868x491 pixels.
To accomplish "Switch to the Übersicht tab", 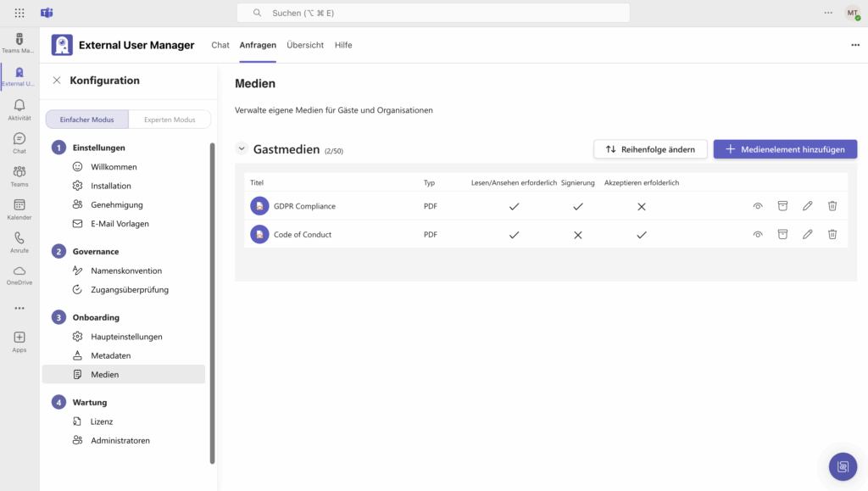I will [x=305, y=45].
